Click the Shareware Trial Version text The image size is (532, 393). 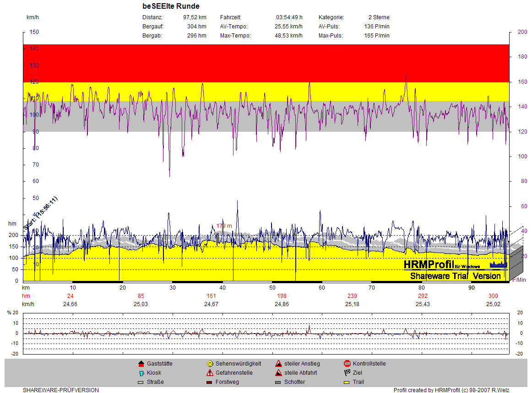[455, 276]
